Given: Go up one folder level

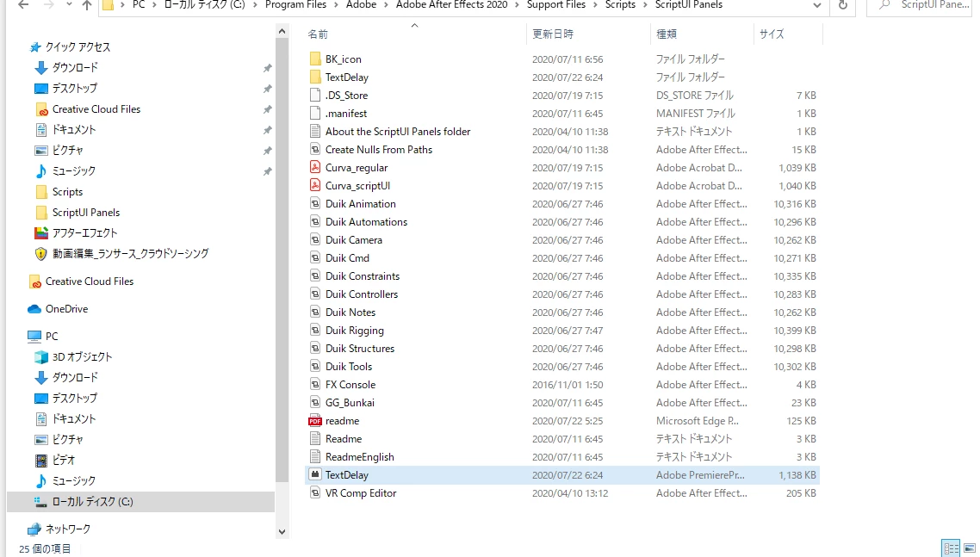Looking at the screenshot, I should point(87,6).
